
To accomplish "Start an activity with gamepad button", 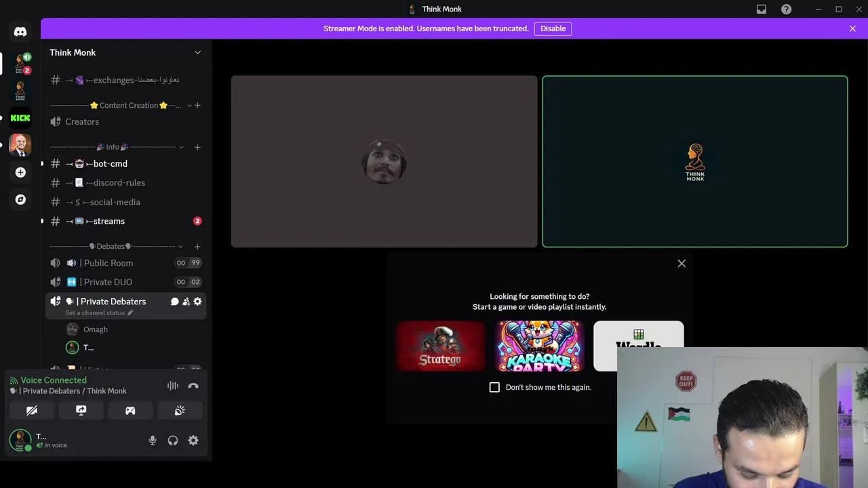I will [x=130, y=410].
